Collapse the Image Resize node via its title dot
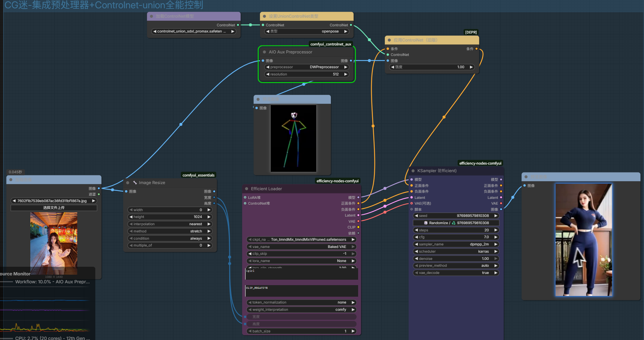The height and width of the screenshot is (340, 644). pyautogui.click(x=128, y=183)
